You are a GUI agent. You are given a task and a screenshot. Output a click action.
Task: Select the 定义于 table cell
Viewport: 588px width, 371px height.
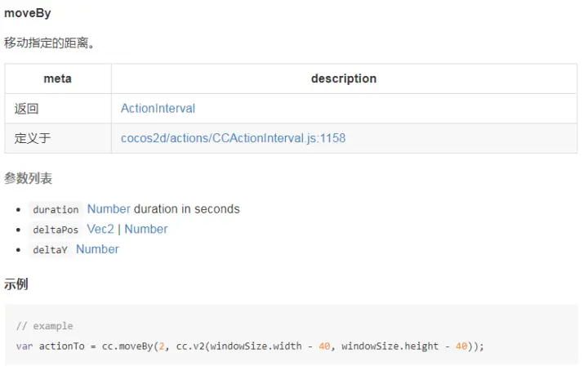click(x=33, y=138)
